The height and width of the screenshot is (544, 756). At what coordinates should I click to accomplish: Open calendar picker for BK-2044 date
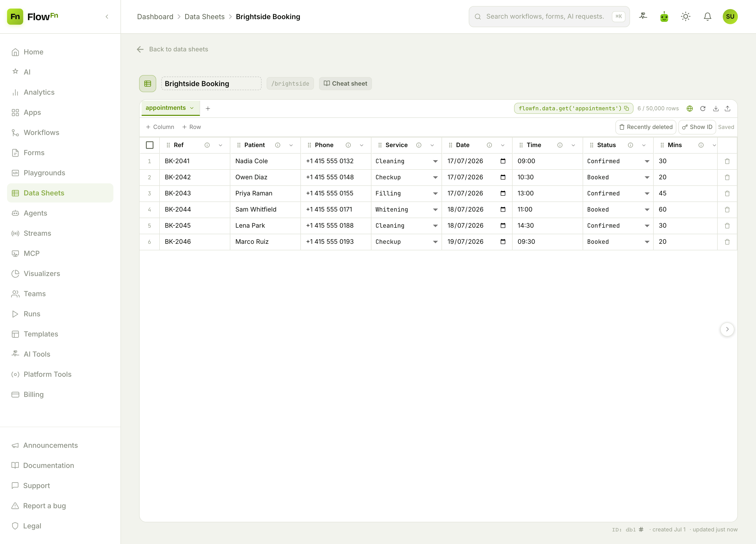pyautogui.click(x=503, y=210)
